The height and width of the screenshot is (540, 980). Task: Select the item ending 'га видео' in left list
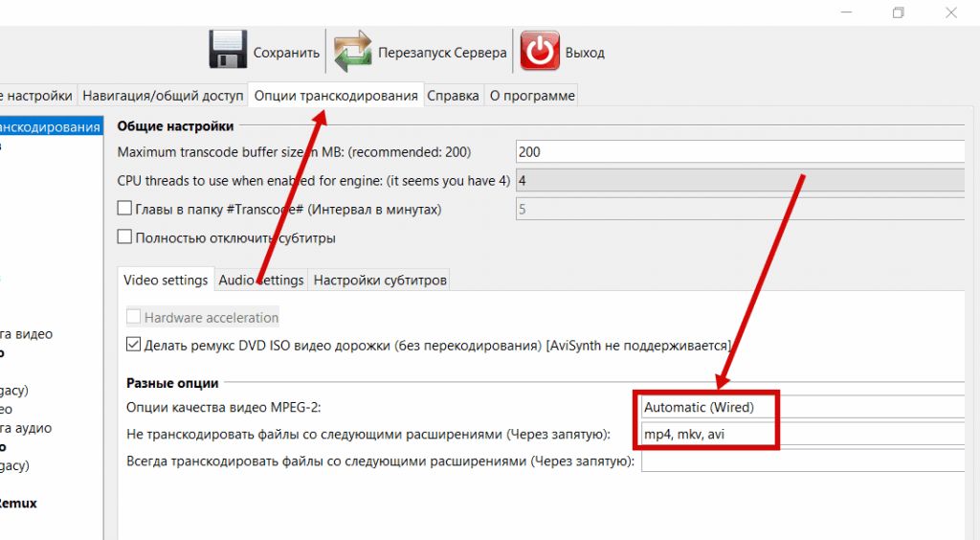click(x=26, y=334)
